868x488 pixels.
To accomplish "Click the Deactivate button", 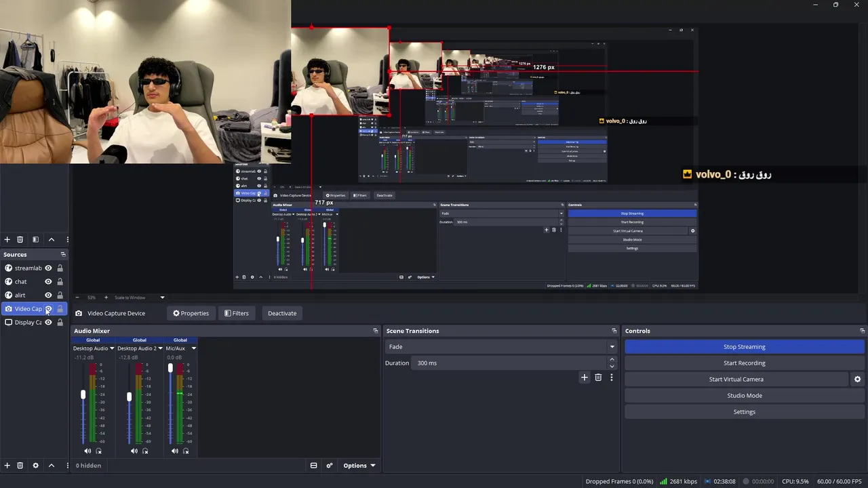I will coord(282,313).
